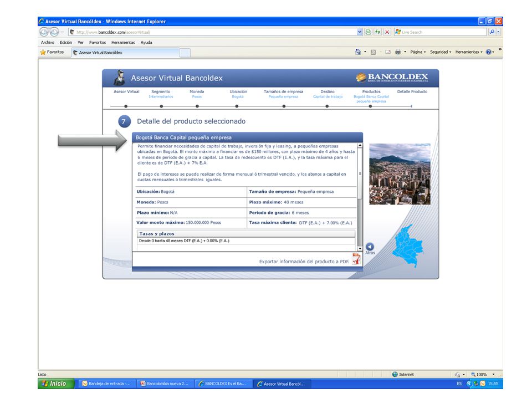
Task: Click the Ubicación timeline dot marker
Action: pyautogui.click(x=237, y=106)
